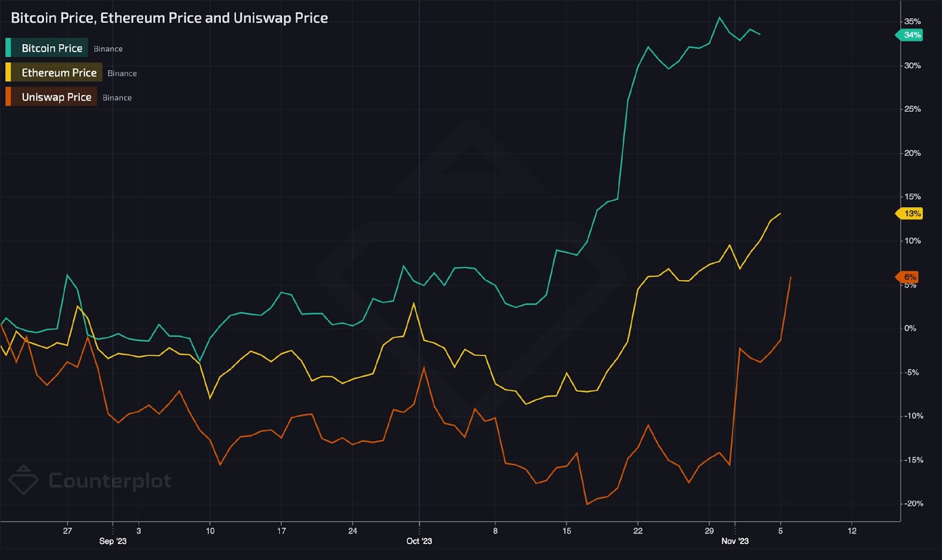Click the 17 date tick on x-axis

tap(281, 531)
